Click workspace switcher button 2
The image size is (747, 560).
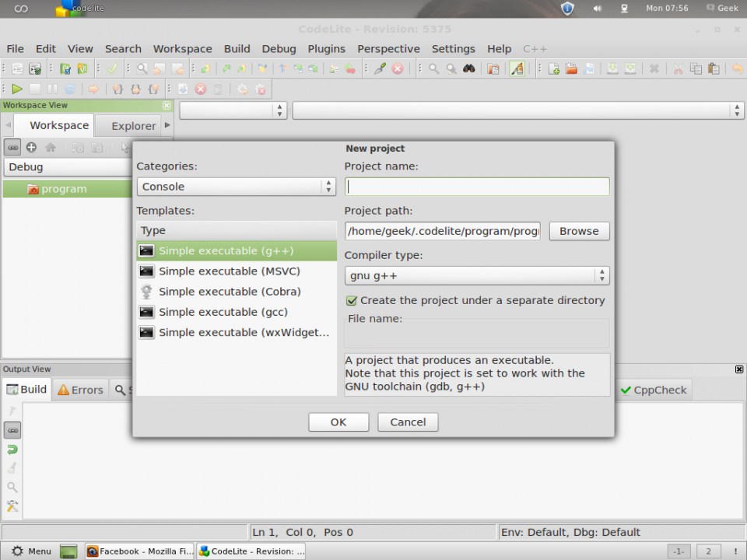(708, 551)
